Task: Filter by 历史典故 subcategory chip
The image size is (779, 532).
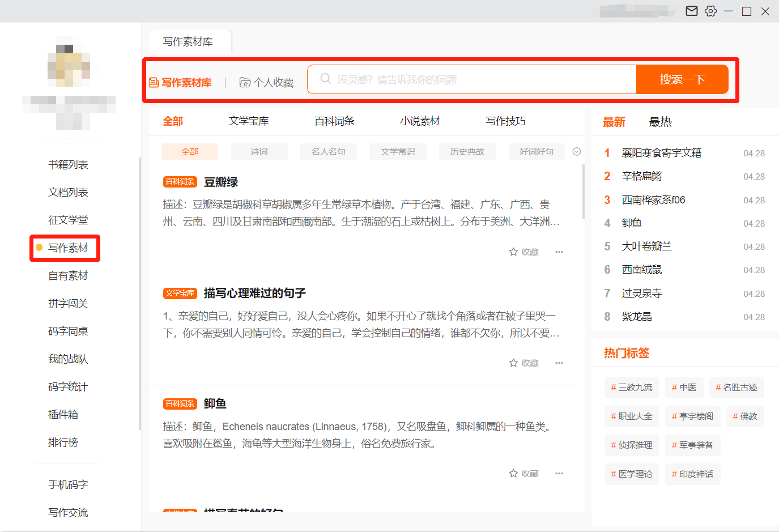Action: tap(467, 152)
